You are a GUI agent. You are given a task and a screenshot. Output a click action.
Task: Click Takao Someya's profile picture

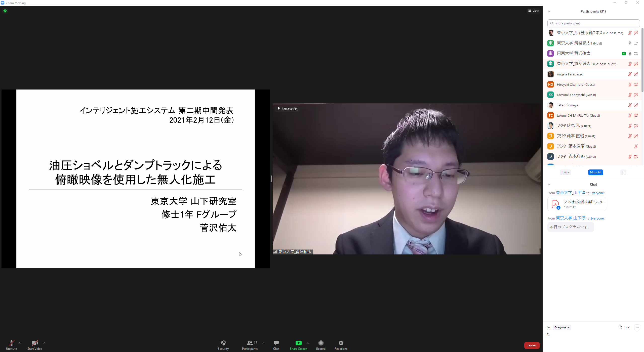[x=550, y=105]
